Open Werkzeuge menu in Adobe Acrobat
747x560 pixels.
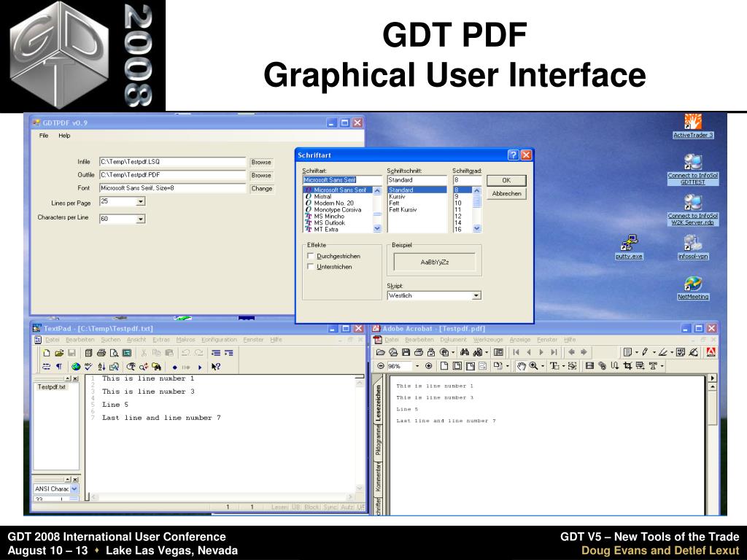pyautogui.click(x=488, y=340)
